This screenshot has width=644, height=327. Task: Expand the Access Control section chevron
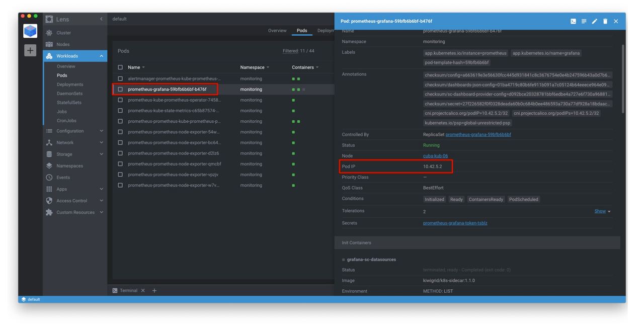pyautogui.click(x=101, y=200)
